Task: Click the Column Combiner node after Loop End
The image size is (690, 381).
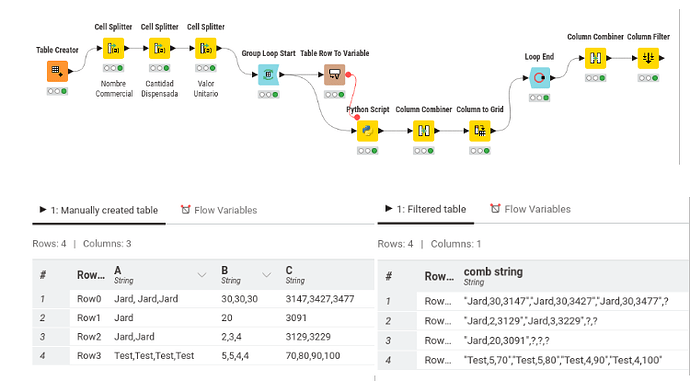Action: 595,58
